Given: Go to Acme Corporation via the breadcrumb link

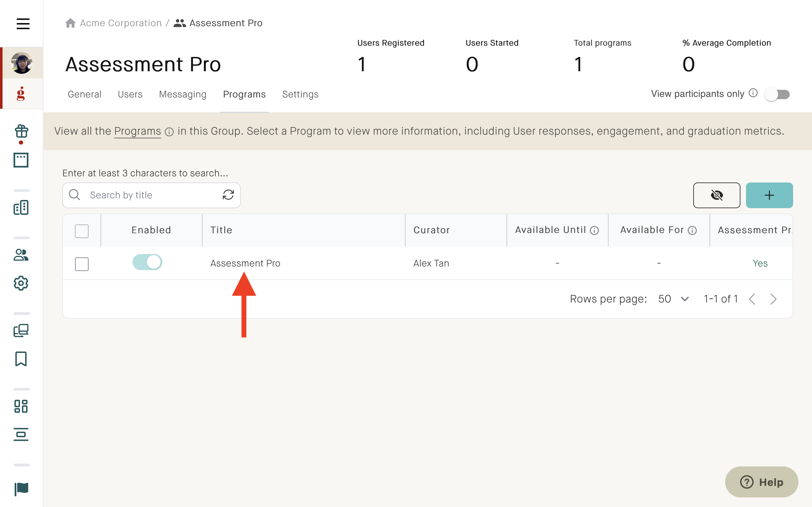Looking at the screenshot, I should pyautogui.click(x=120, y=23).
